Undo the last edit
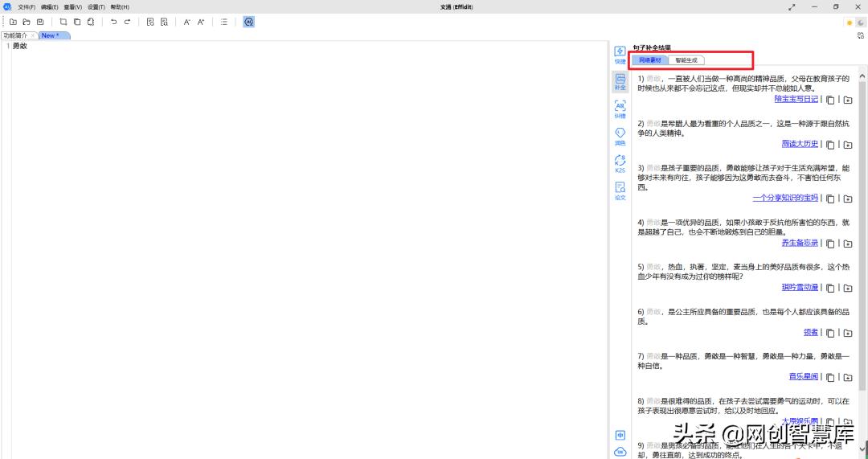The height and width of the screenshot is (459, 868). coord(113,23)
